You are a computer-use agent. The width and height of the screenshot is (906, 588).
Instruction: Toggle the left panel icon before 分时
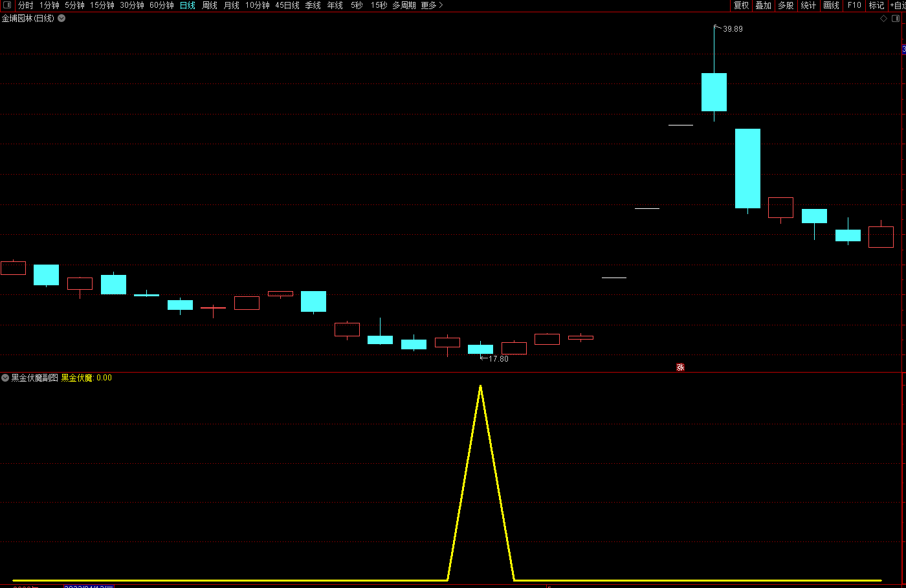[x=7, y=5]
